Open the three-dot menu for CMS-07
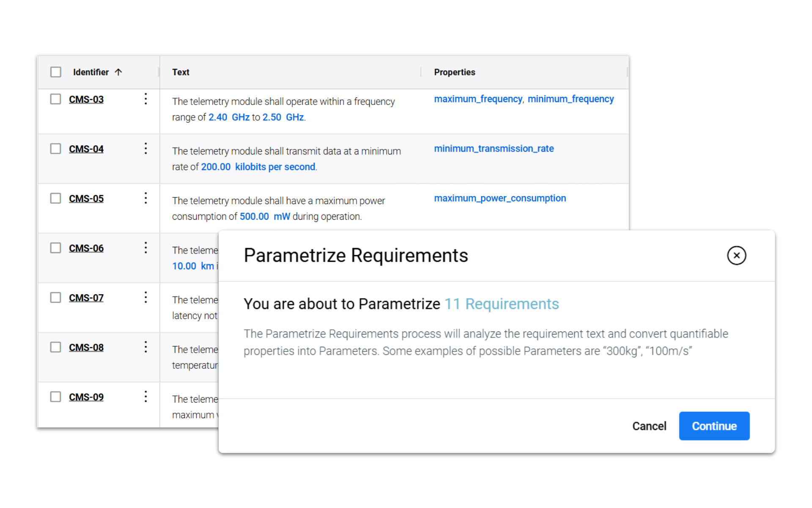Image resolution: width=812 pixels, height=508 pixels. (145, 297)
